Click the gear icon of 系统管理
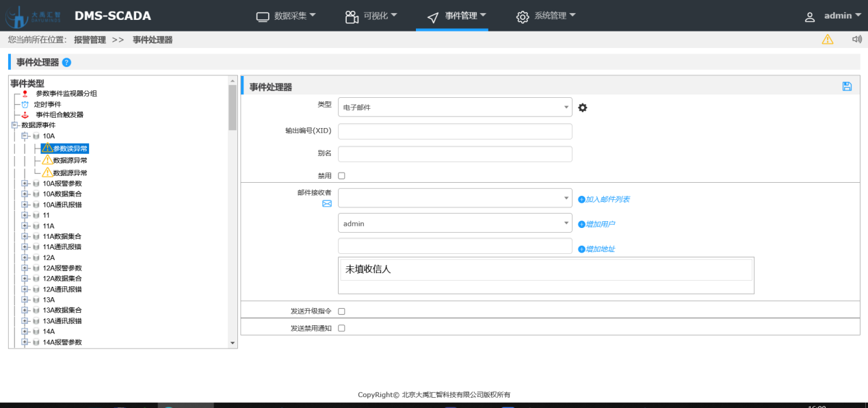The width and height of the screenshot is (868, 408). 523,16
